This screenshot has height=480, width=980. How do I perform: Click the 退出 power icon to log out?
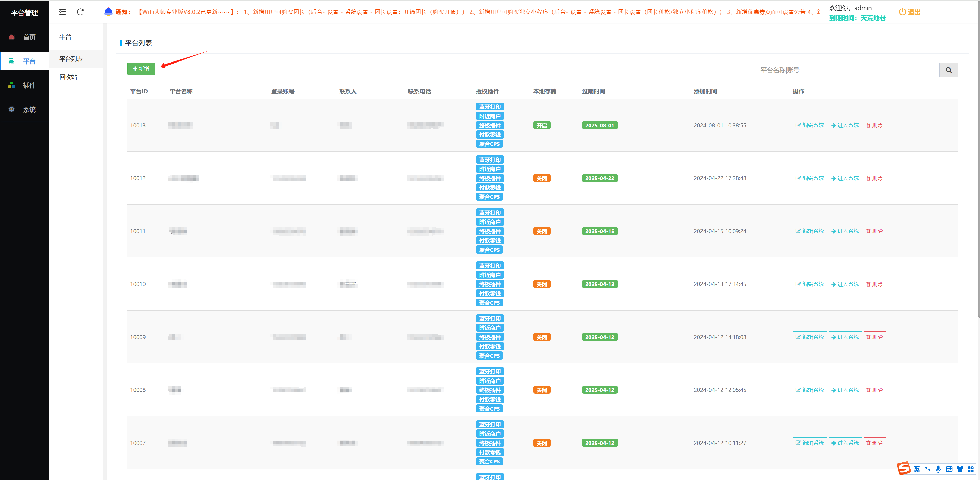pyautogui.click(x=902, y=12)
